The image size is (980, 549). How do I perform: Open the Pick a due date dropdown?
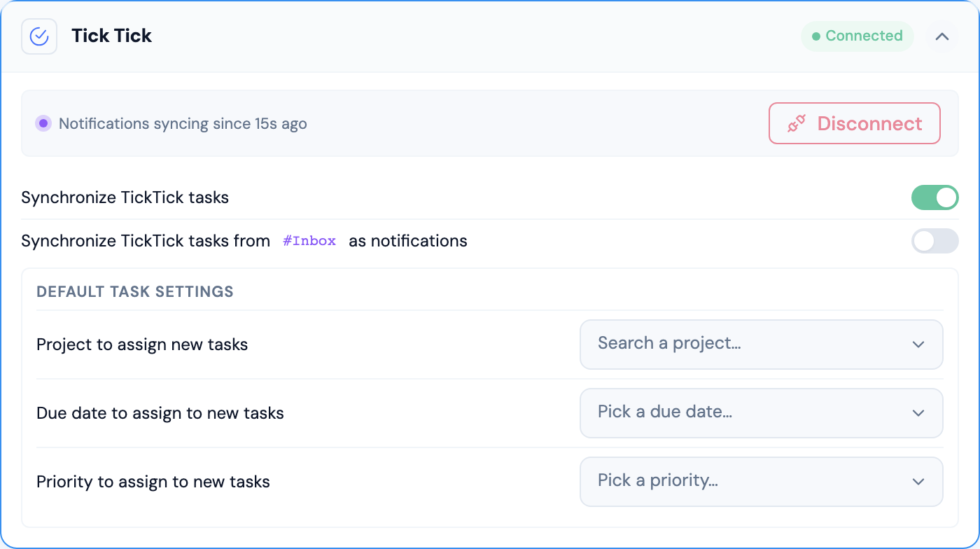coord(762,413)
